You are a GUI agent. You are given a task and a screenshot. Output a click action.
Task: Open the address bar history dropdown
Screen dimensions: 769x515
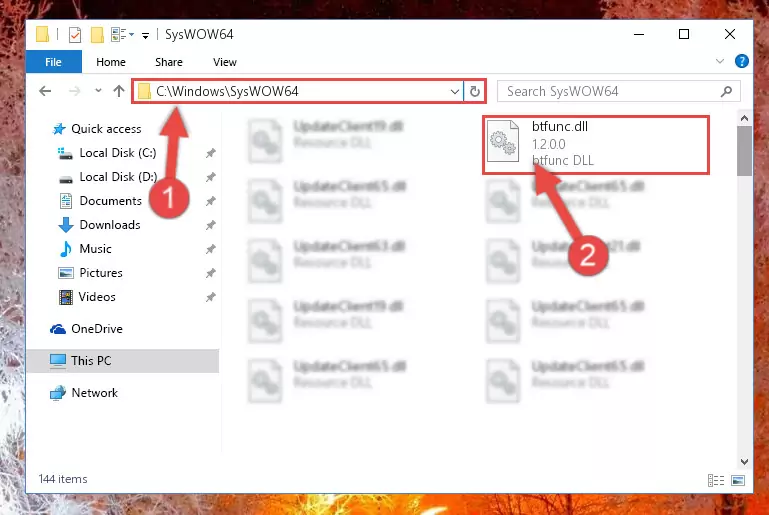tap(455, 91)
